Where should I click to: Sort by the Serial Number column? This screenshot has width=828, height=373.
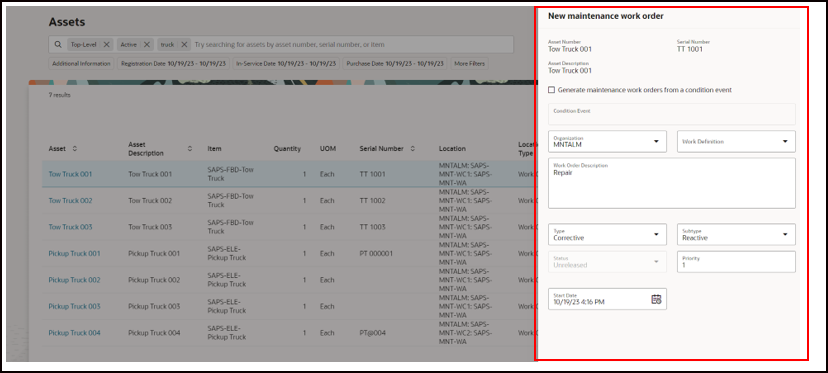point(412,149)
